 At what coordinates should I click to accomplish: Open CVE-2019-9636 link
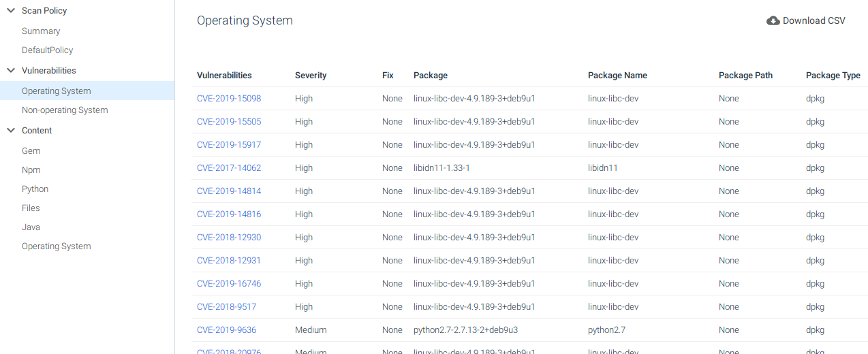click(x=226, y=330)
